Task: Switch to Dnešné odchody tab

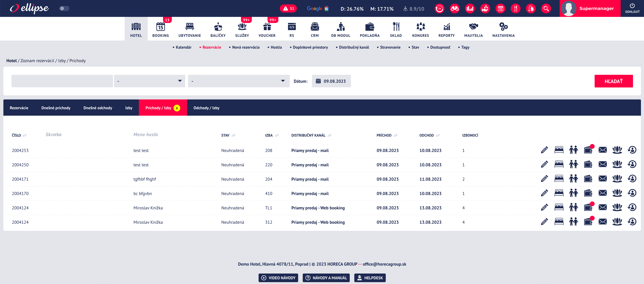Action: point(98,108)
